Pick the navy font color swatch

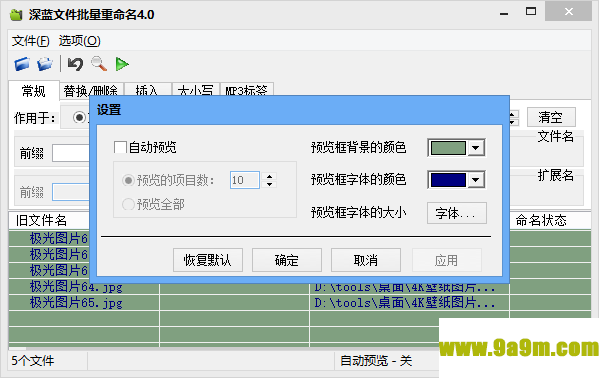(448, 180)
